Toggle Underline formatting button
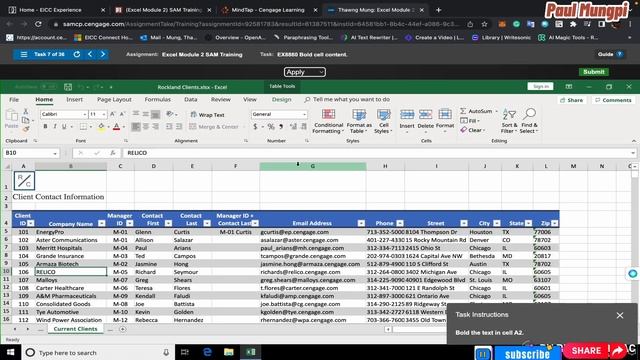The width and height of the screenshot is (640, 360). coord(64,127)
